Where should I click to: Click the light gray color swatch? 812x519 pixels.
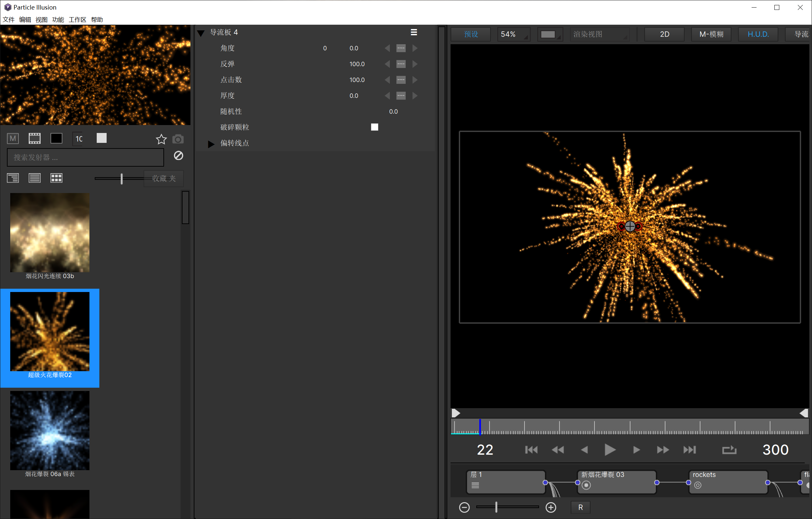102,138
